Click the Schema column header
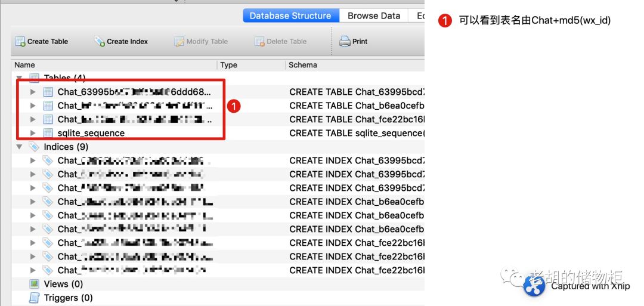The height and width of the screenshot is (306, 644). (303, 65)
